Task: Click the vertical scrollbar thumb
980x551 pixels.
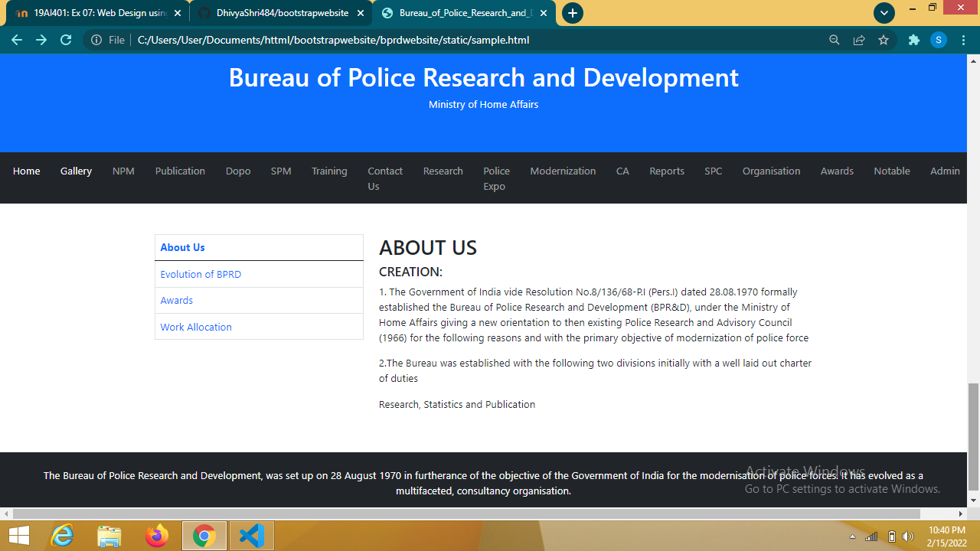Action: (x=973, y=436)
